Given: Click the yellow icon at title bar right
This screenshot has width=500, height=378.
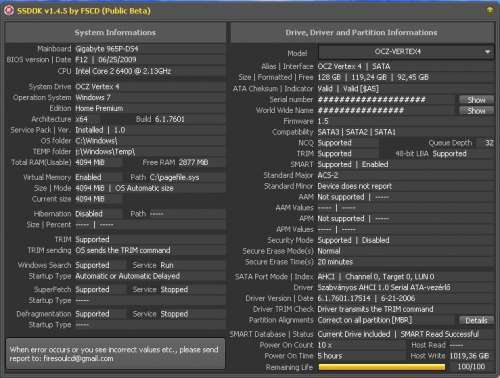Looking at the screenshot, I should 490,11.
